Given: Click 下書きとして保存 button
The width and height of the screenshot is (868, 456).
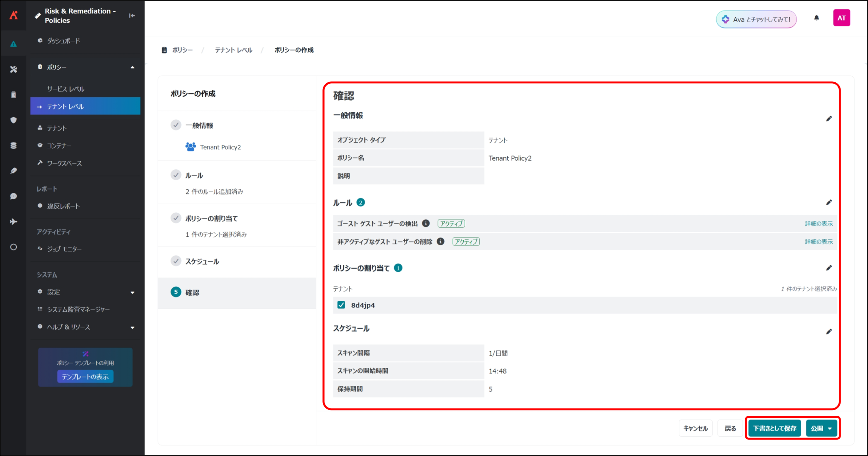Looking at the screenshot, I should click(774, 429).
